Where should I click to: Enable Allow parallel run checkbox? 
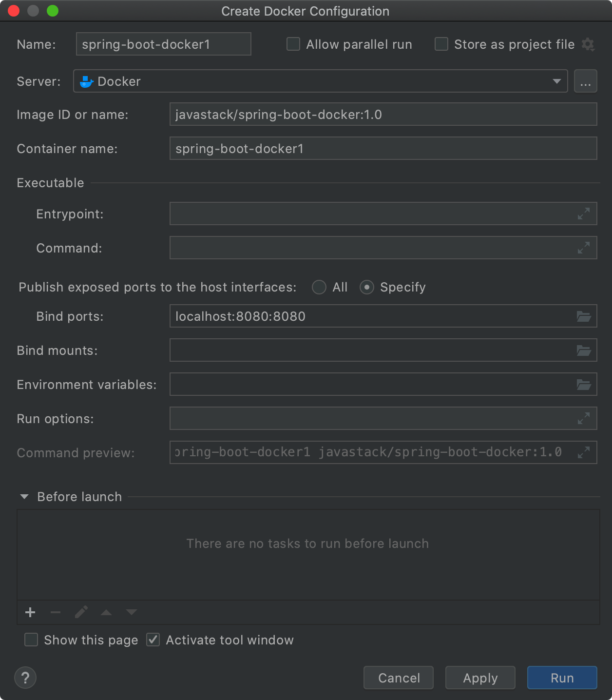293,44
